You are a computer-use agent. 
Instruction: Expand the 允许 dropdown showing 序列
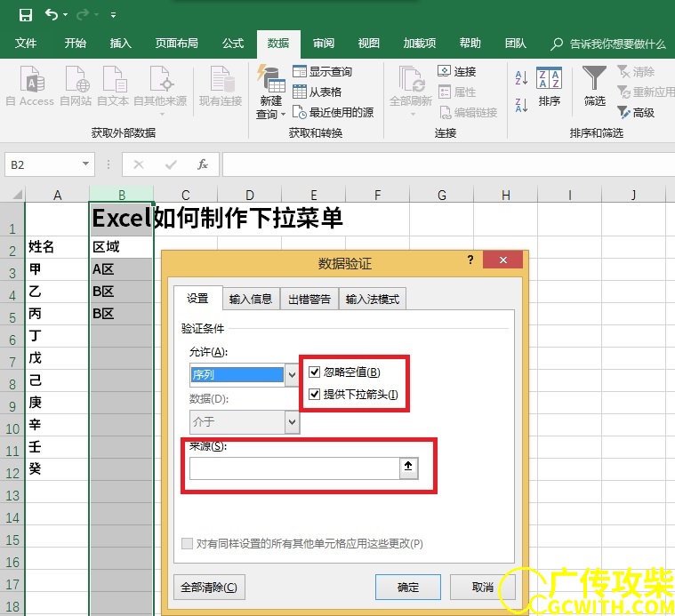292,375
